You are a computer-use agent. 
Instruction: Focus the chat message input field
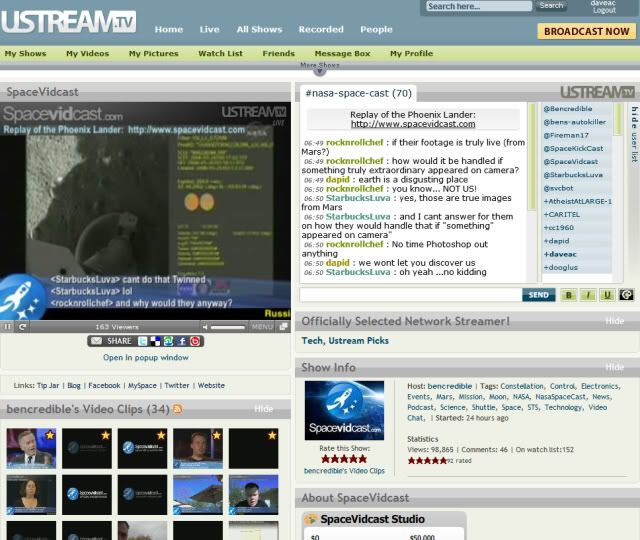coord(411,295)
